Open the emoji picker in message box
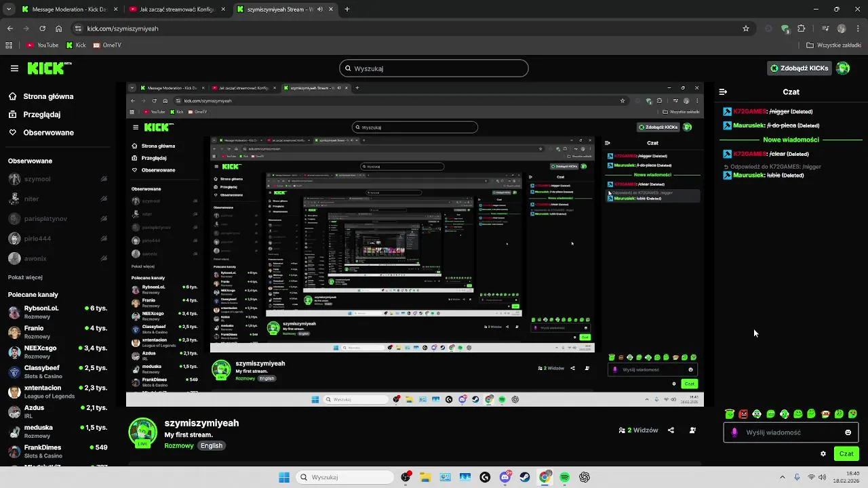The width and height of the screenshot is (868, 488). [848, 432]
